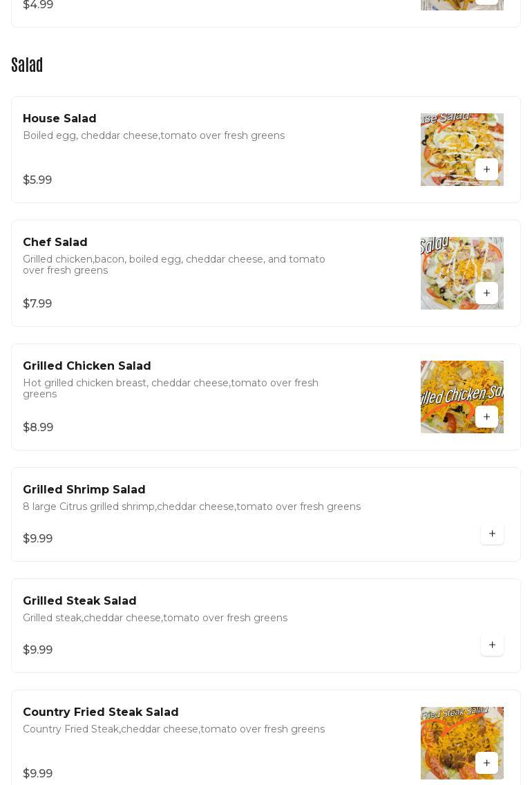
Task: Click the Grilled Shrimp Salad description text
Action: point(191,507)
